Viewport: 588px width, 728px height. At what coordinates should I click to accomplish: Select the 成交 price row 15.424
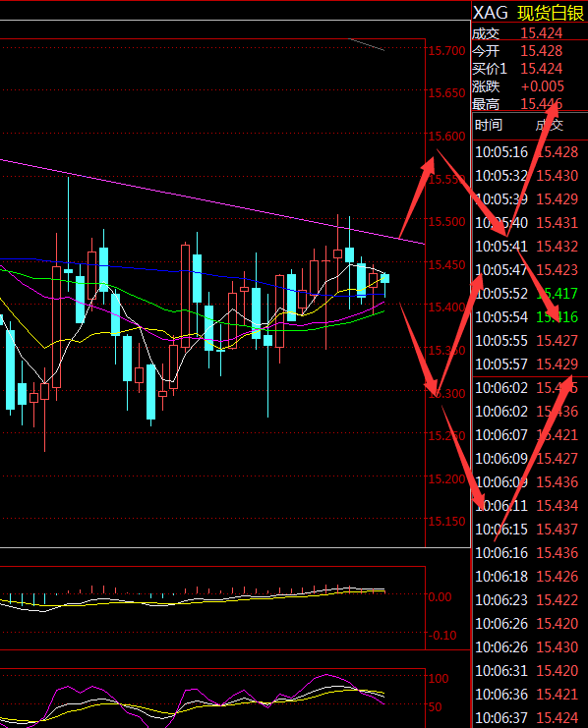pyautogui.click(x=529, y=33)
